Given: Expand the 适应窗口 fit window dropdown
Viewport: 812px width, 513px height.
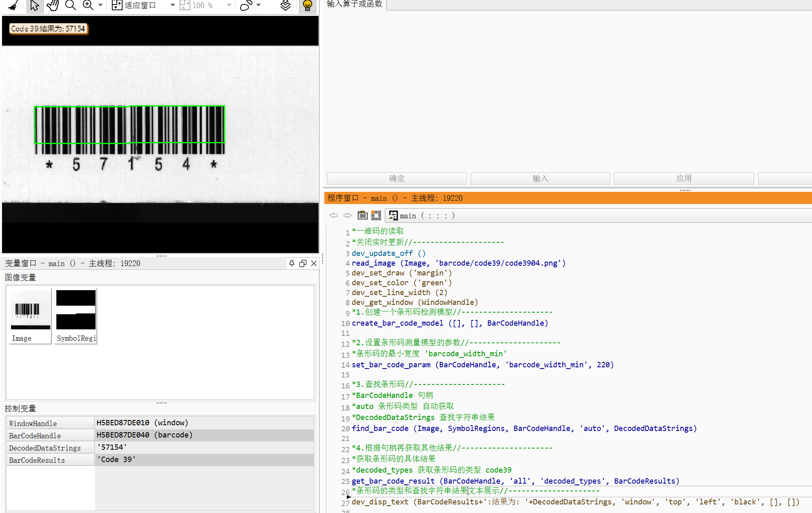Looking at the screenshot, I should 172,5.
